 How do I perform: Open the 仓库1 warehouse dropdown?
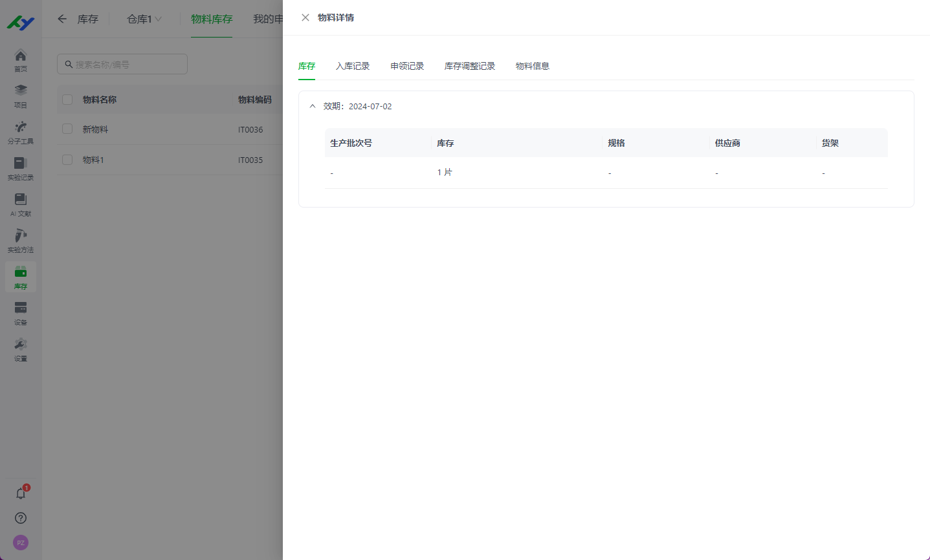pos(143,19)
